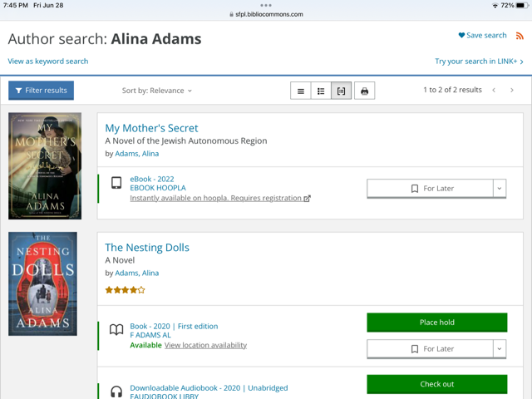This screenshot has height=399, width=532.
Task: Tap the three-dot multitasking menu at top
Action: click(x=266, y=5)
